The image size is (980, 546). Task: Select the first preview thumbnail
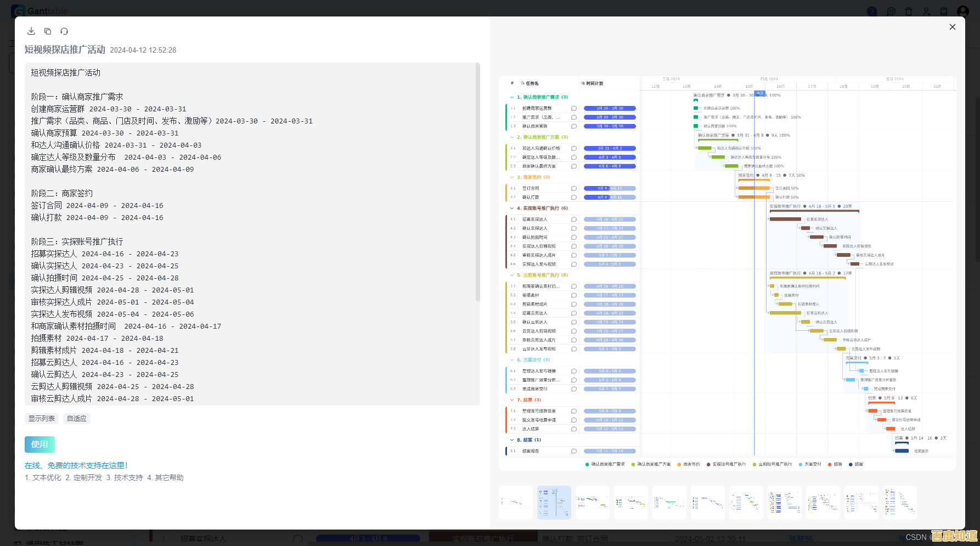coord(515,503)
